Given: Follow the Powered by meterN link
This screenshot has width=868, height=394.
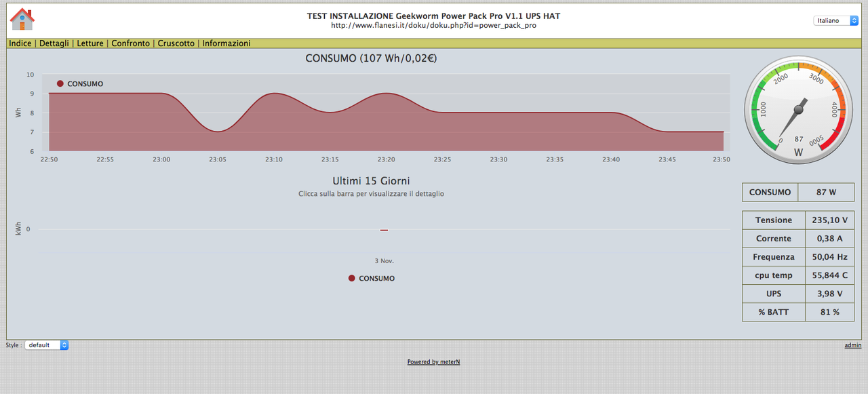Looking at the screenshot, I should point(434,362).
